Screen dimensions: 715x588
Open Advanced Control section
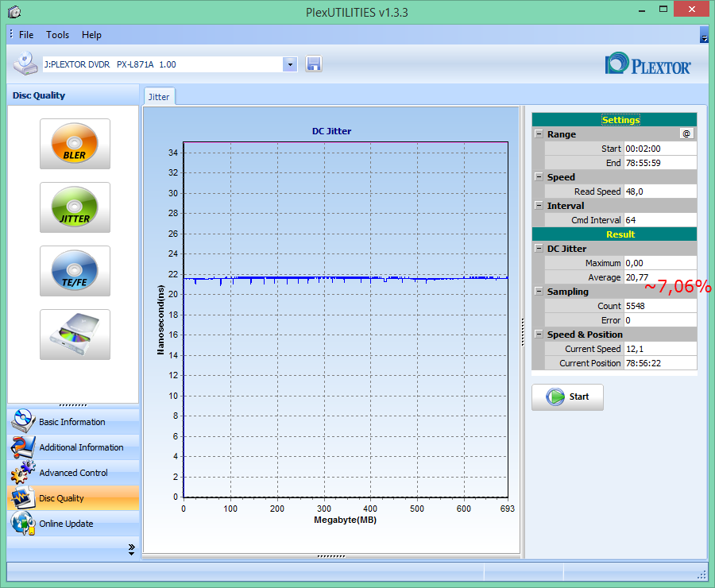pos(73,473)
